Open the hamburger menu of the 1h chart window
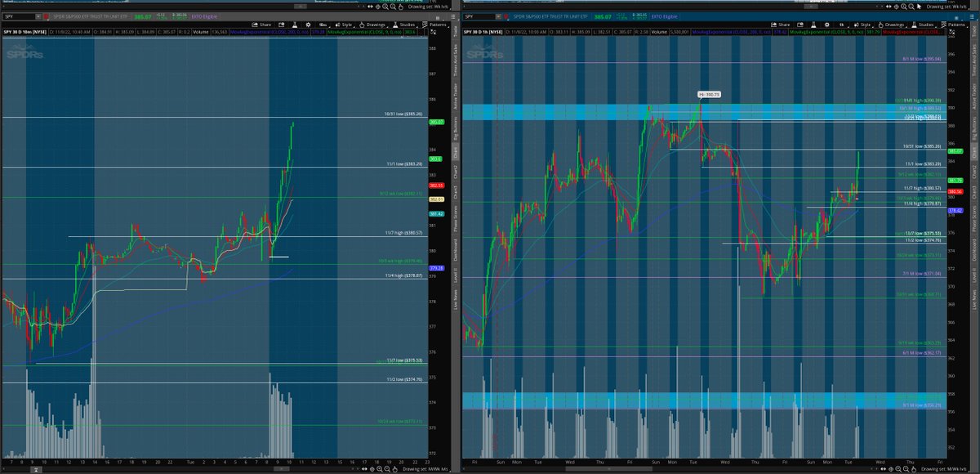980x474 pixels. click(972, 16)
